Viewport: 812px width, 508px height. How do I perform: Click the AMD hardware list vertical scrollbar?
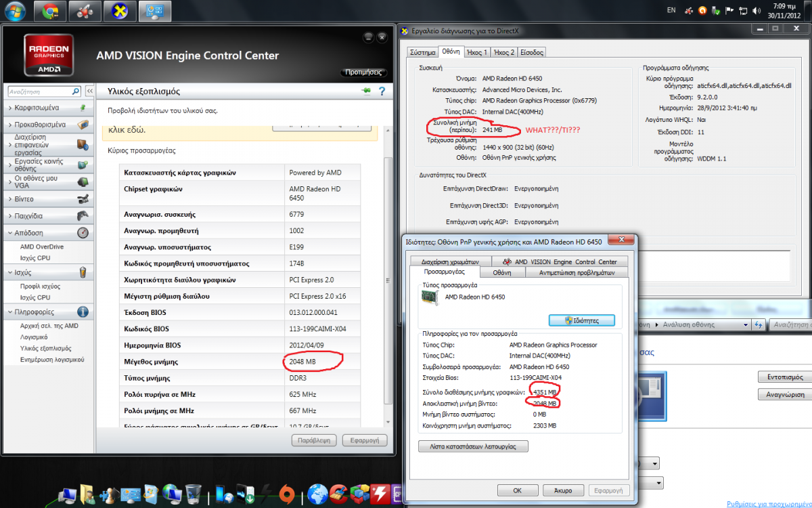tap(388, 279)
